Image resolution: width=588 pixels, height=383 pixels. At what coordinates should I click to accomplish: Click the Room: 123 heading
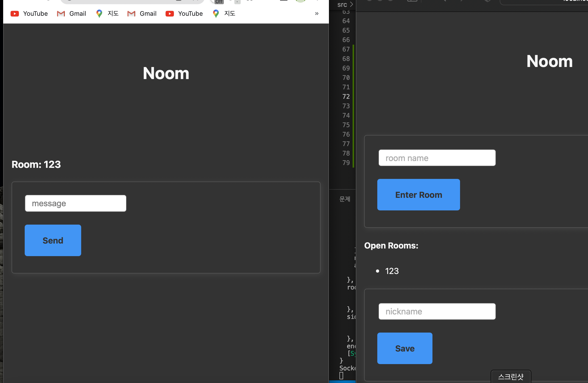click(36, 164)
